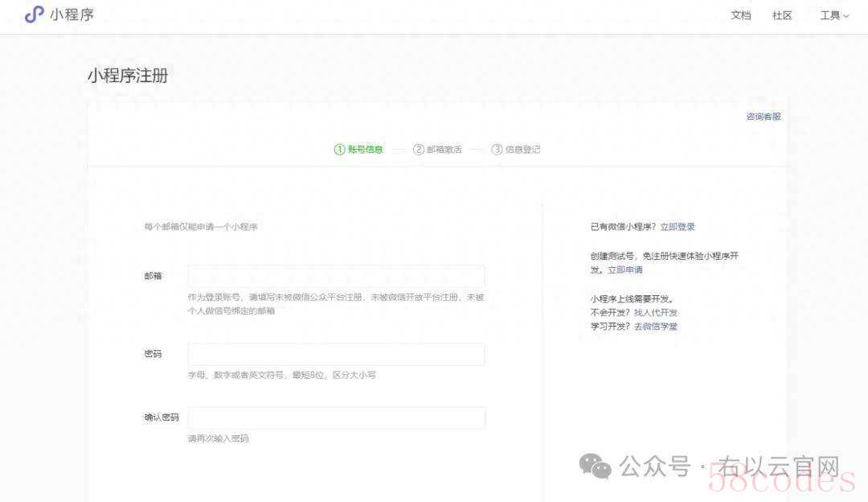Click the WeChat icon in the bottom watermark
The width and height of the screenshot is (868, 502).
[x=596, y=467]
